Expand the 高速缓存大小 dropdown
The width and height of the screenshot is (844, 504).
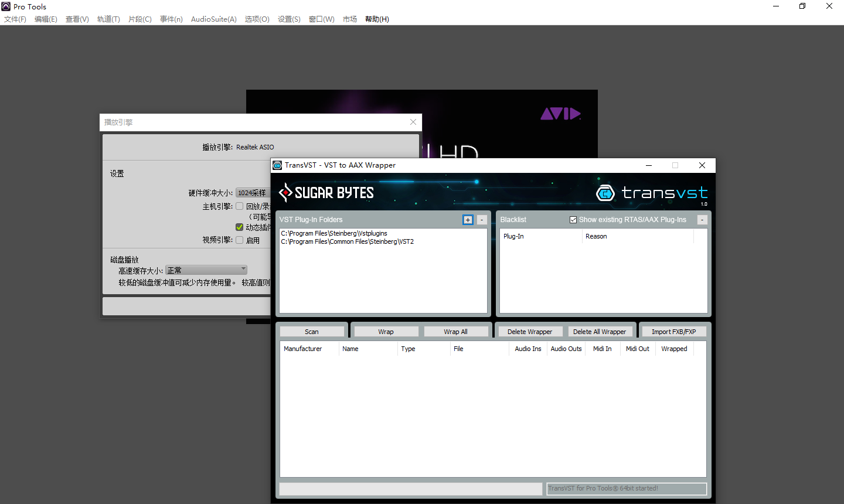pyautogui.click(x=206, y=270)
